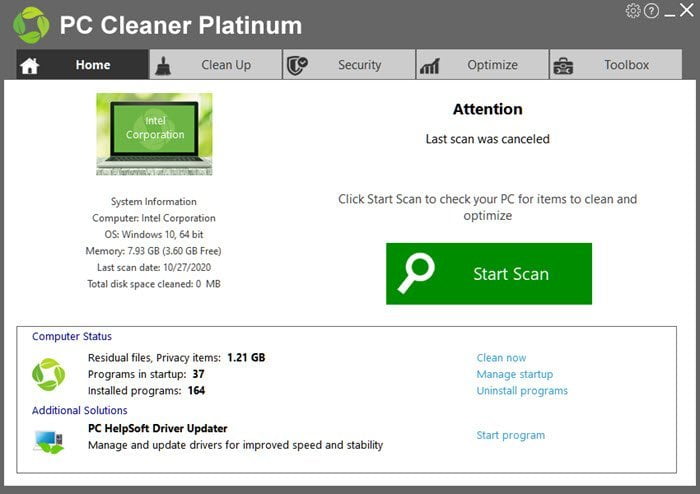
Task: Click the residual files 1.21 GB value
Action: coord(246,357)
